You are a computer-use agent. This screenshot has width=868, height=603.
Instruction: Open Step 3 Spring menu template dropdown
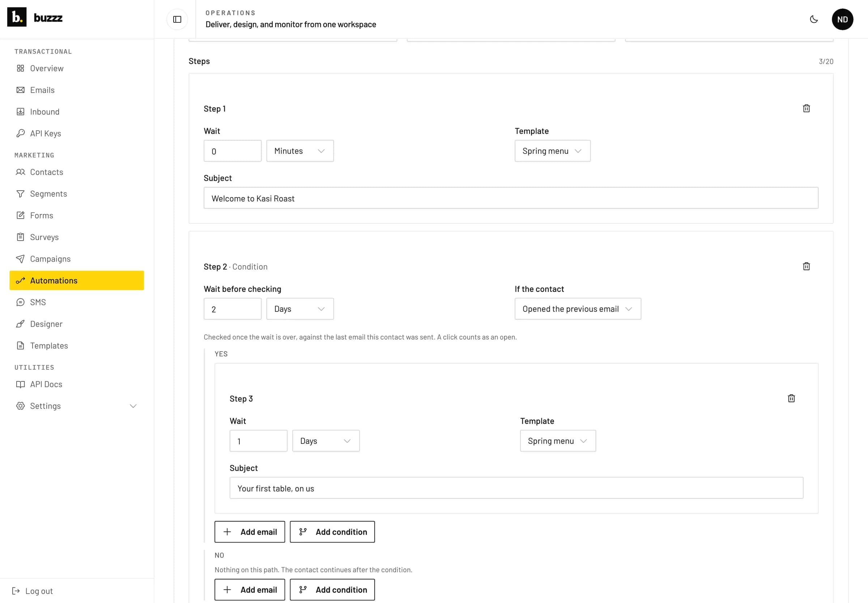pyautogui.click(x=558, y=441)
